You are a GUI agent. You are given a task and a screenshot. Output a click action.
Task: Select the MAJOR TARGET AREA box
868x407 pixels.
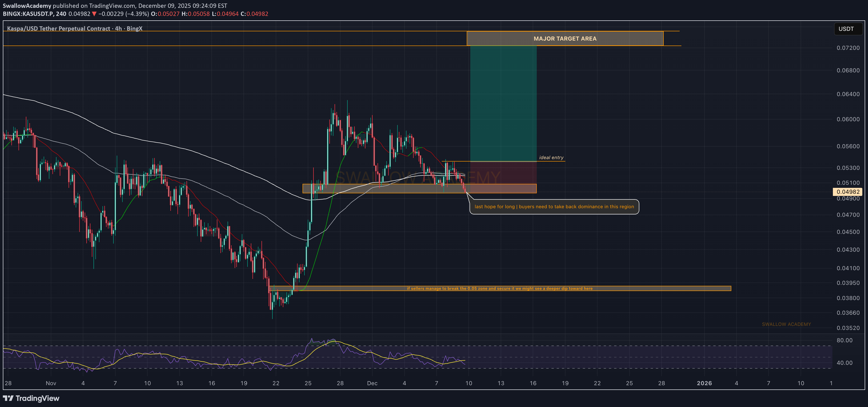565,38
